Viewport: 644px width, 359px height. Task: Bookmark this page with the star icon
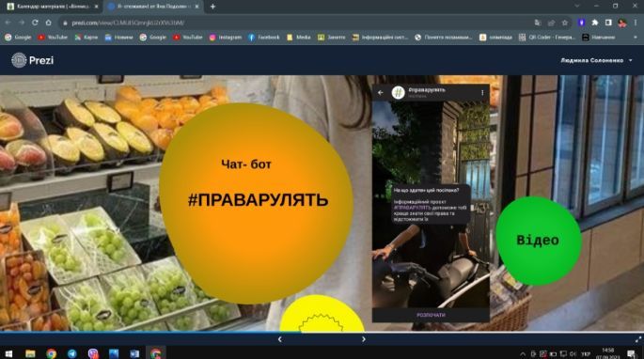pyautogui.click(x=565, y=23)
